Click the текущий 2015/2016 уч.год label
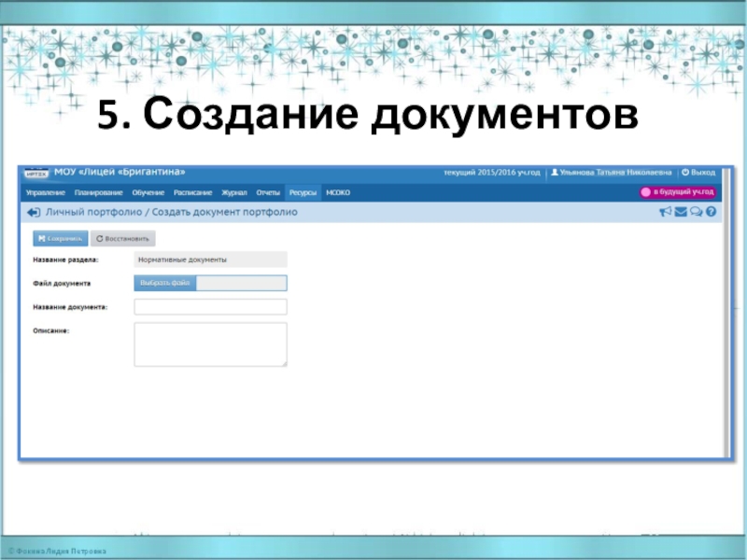Viewport: 747px width, 560px height. (492, 173)
